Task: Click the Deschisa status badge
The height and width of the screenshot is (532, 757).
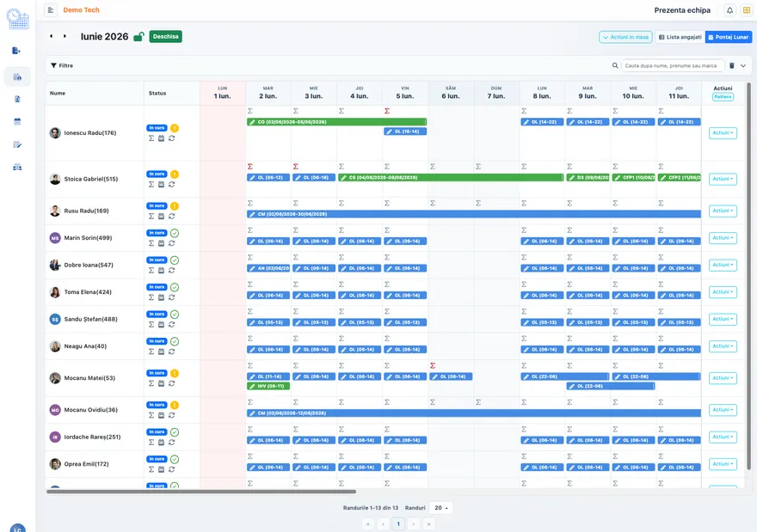Action: pyautogui.click(x=165, y=37)
